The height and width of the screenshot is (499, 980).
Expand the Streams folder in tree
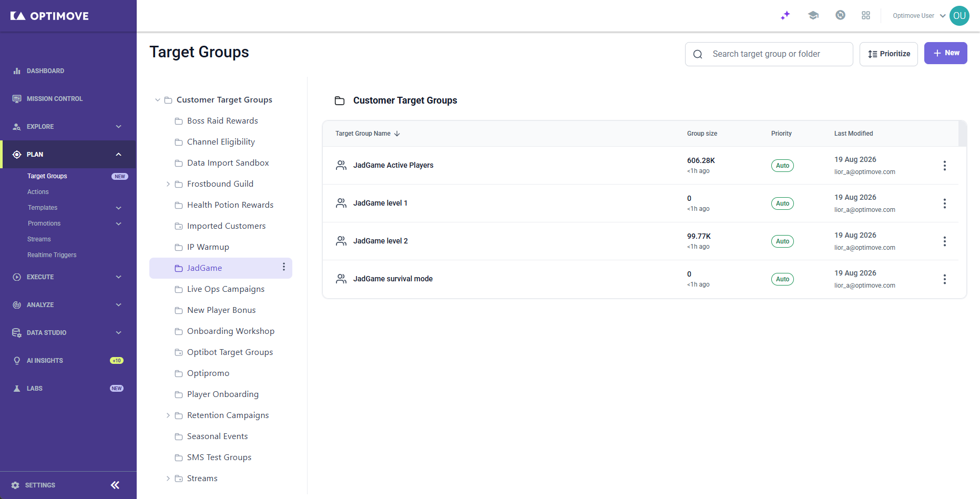(x=168, y=478)
